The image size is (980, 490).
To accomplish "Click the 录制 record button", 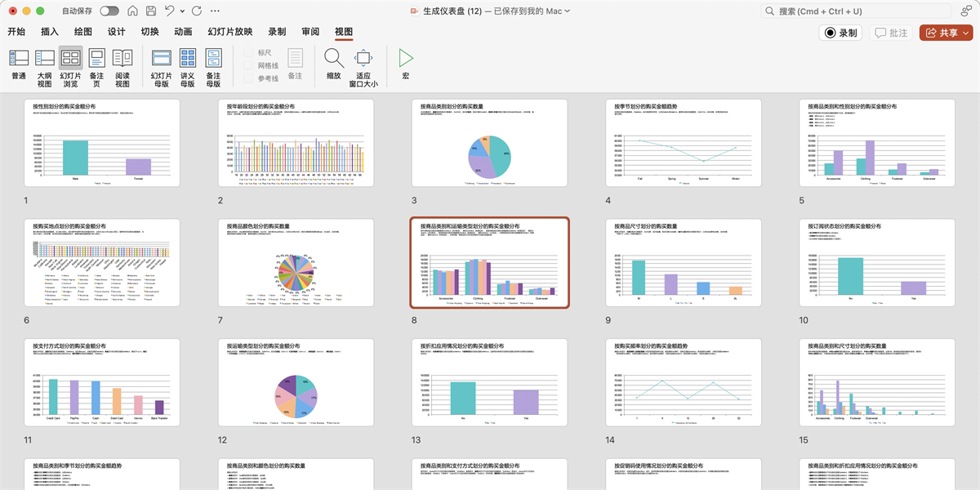I will [x=840, y=33].
